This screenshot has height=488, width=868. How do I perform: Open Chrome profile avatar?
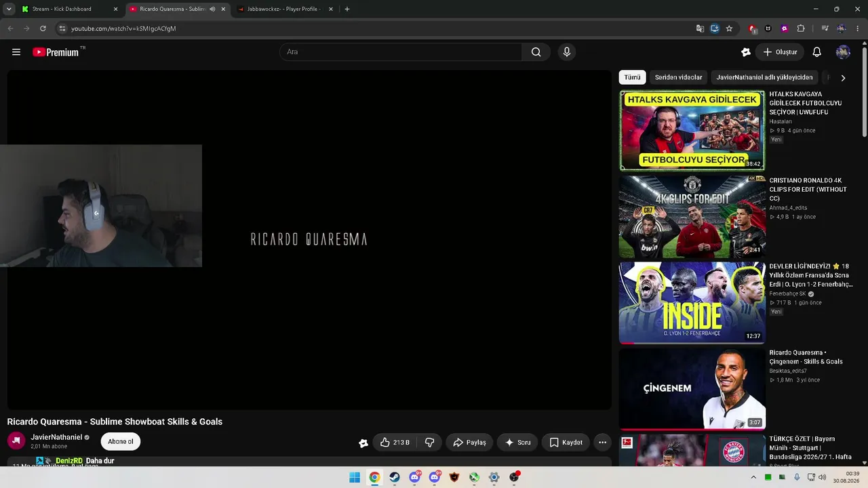tap(842, 28)
